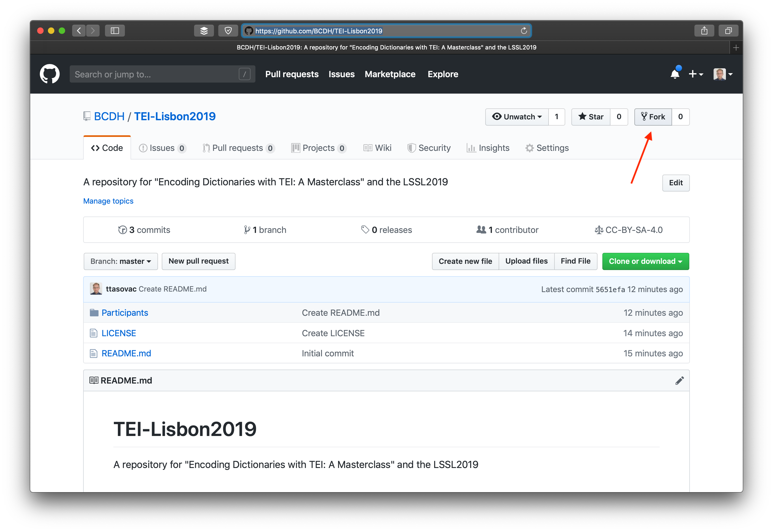
Task: Click the layers extension icon in toolbar
Action: click(204, 31)
